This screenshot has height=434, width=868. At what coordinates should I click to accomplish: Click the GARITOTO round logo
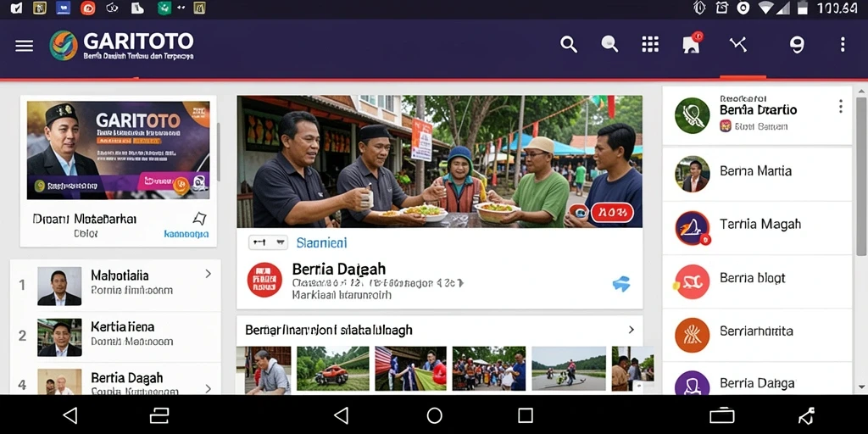point(63,46)
